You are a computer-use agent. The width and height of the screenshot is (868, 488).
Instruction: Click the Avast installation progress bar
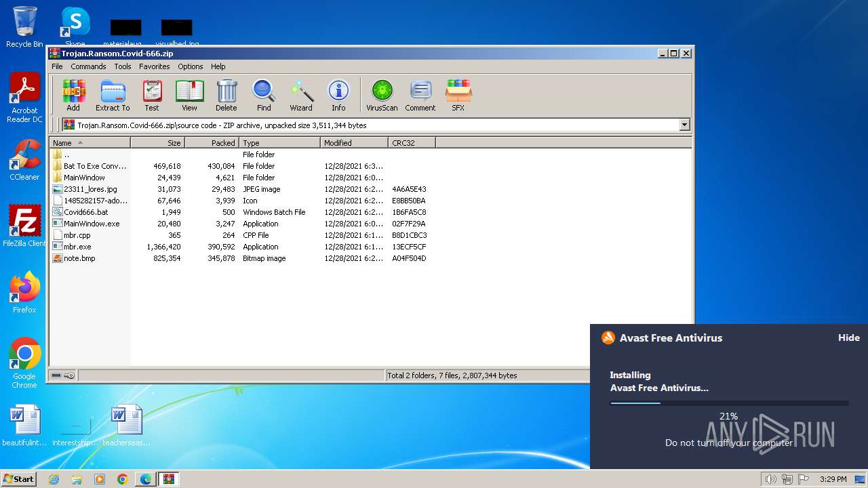click(x=729, y=403)
